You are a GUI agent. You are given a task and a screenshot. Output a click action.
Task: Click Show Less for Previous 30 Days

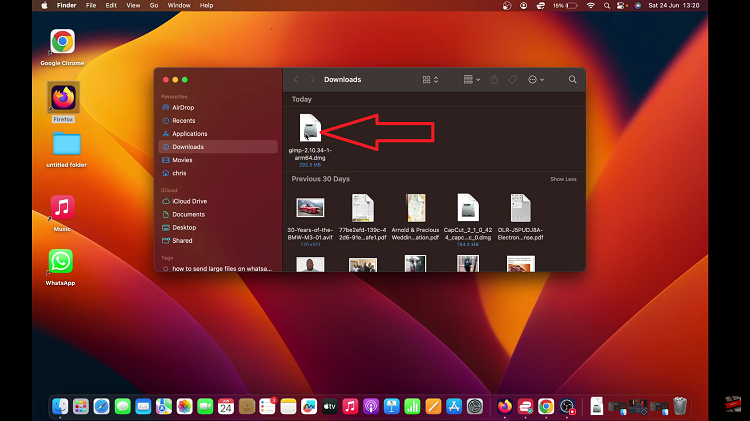(x=563, y=179)
